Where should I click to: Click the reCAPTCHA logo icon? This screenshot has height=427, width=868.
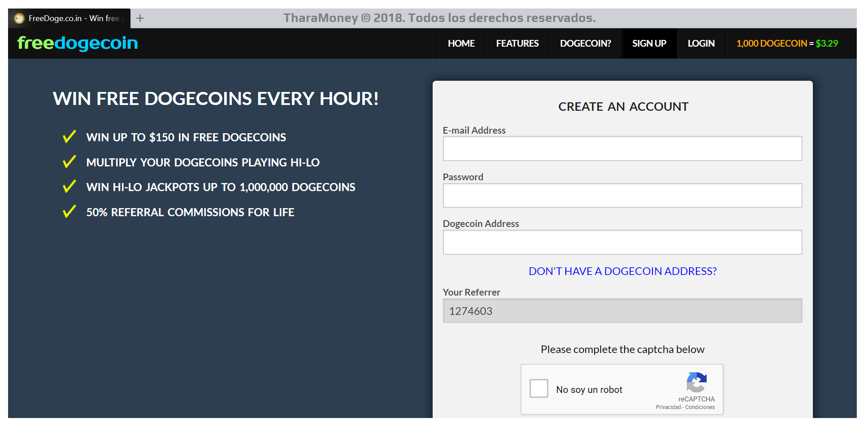[x=696, y=382]
